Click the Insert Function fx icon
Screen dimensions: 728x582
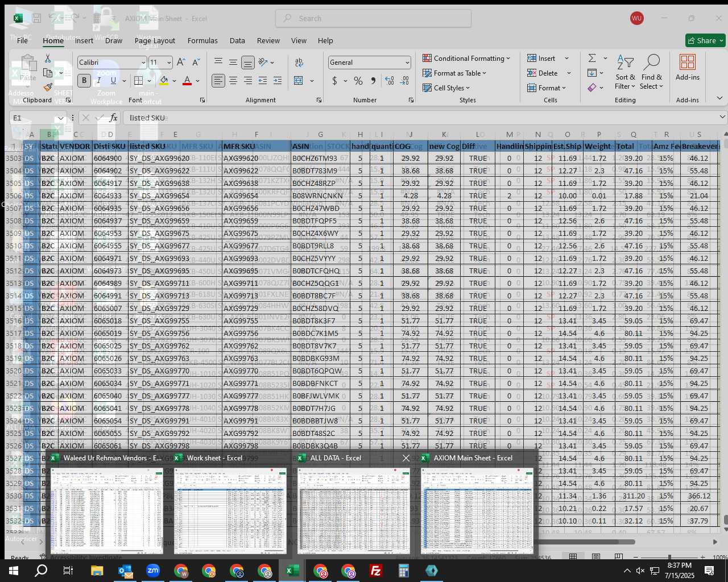[113, 118]
